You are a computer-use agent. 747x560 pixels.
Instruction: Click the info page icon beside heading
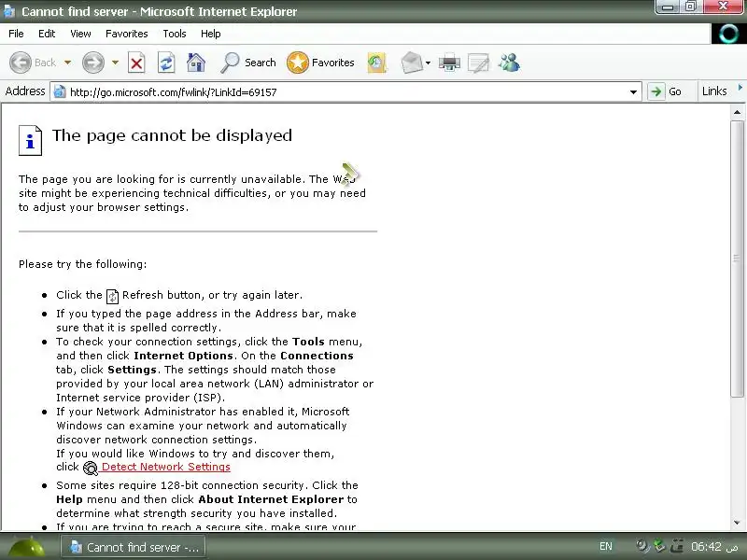[31, 140]
